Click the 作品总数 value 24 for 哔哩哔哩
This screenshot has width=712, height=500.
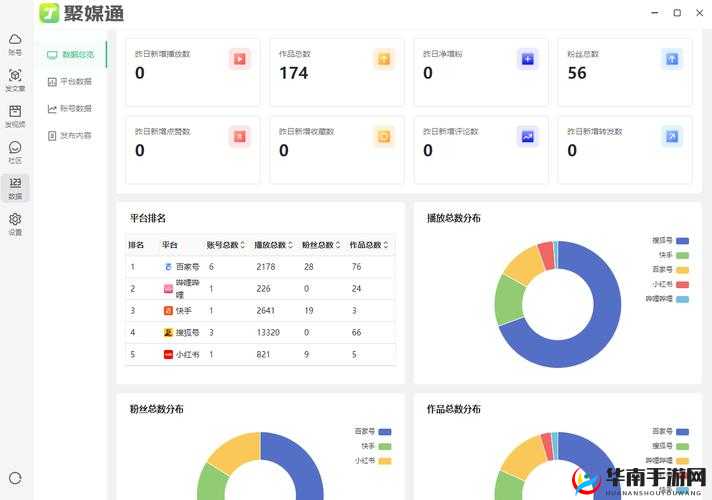point(356,289)
